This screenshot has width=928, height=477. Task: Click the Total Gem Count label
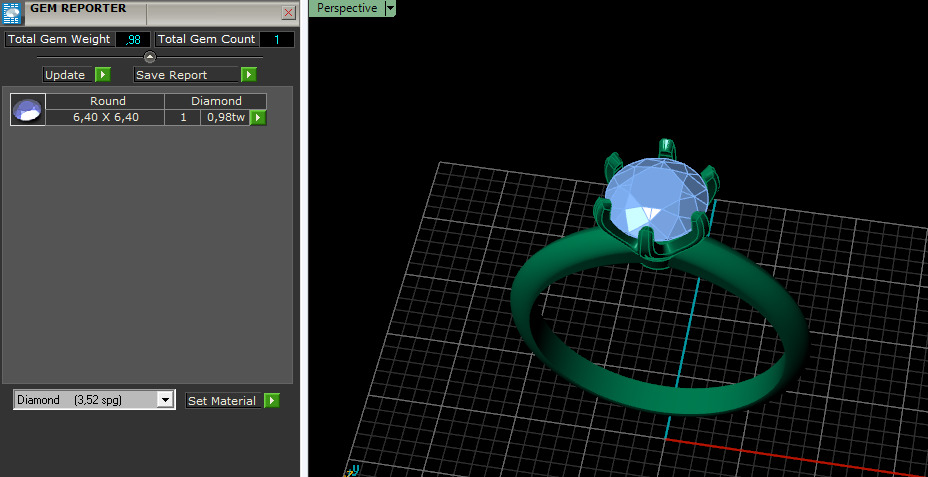click(206, 40)
